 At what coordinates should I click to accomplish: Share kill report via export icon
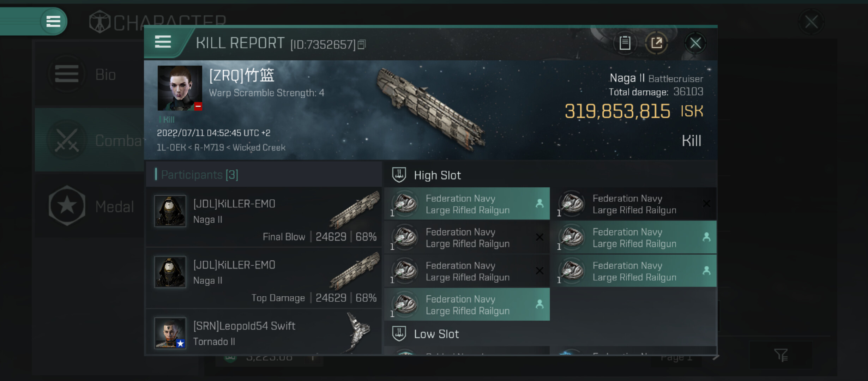pos(656,43)
